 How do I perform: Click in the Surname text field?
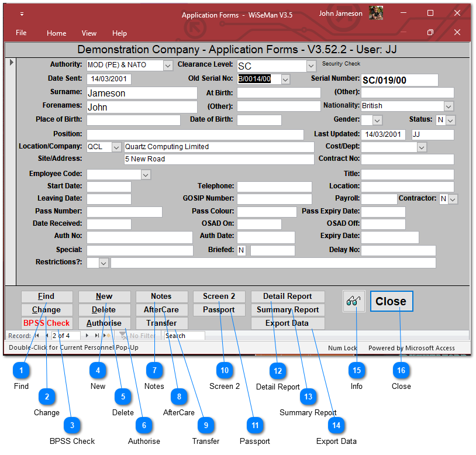142,93
